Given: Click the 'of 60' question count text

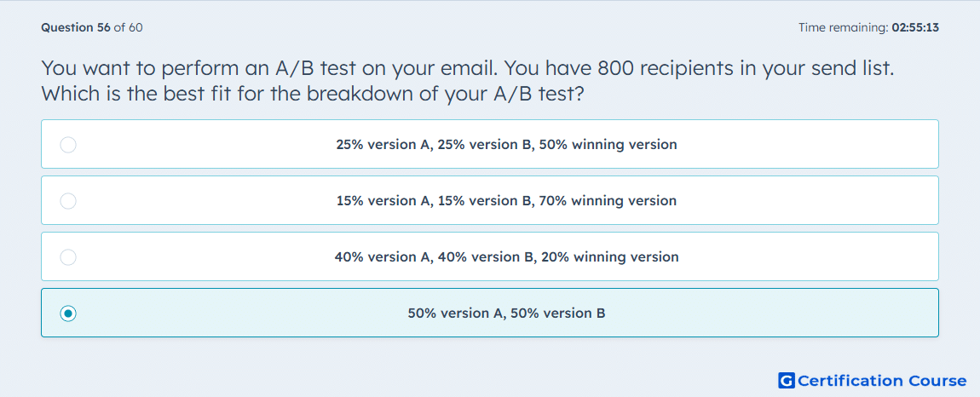Looking at the screenshot, I should pos(128,27).
